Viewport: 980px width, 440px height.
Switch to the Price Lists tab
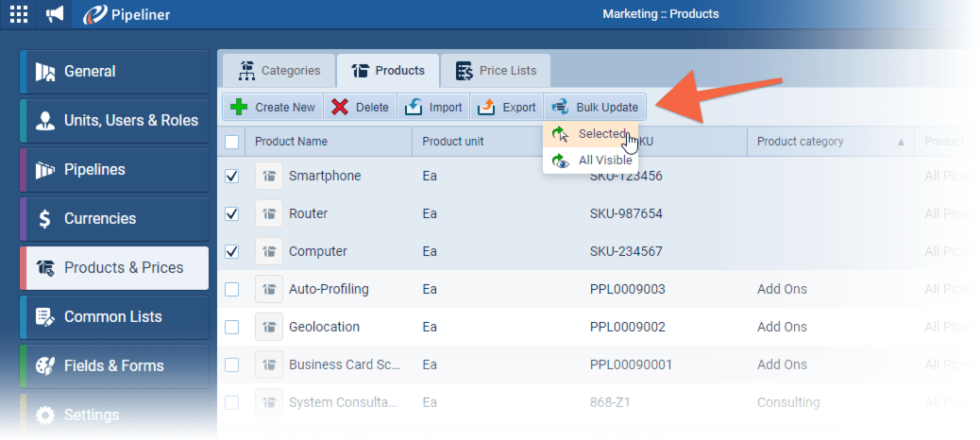(496, 71)
